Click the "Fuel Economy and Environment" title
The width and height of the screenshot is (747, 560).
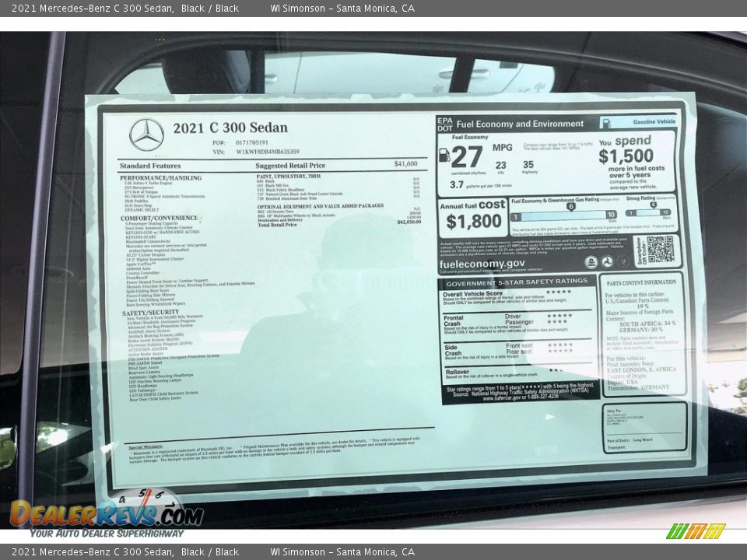coord(520,124)
